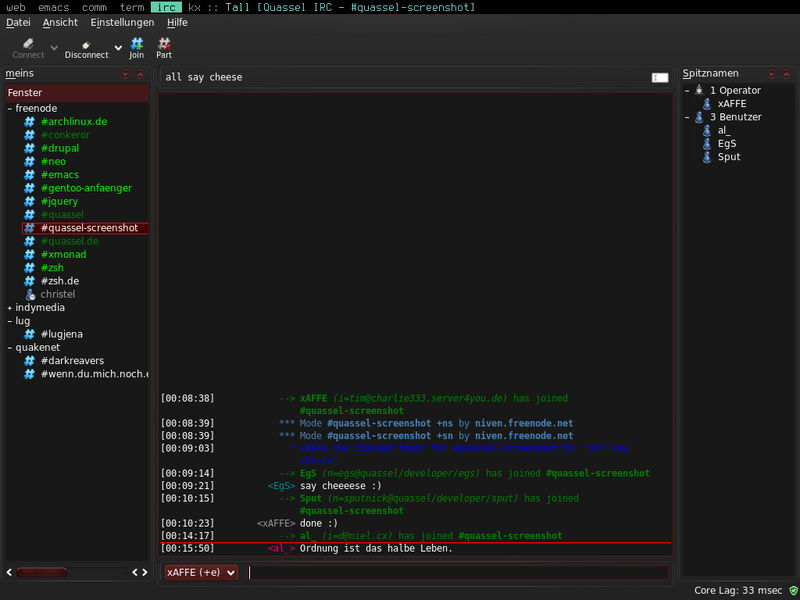Select the #zsh channel
Image resolution: width=800 pixels, height=600 pixels.
click(x=52, y=267)
